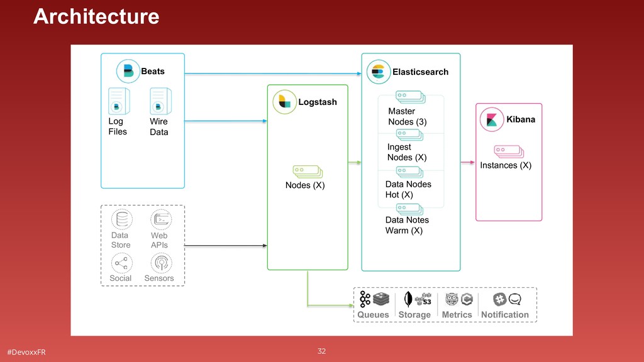Click the S3 icon above Storage
644x362 pixels.
tap(423, 299)
